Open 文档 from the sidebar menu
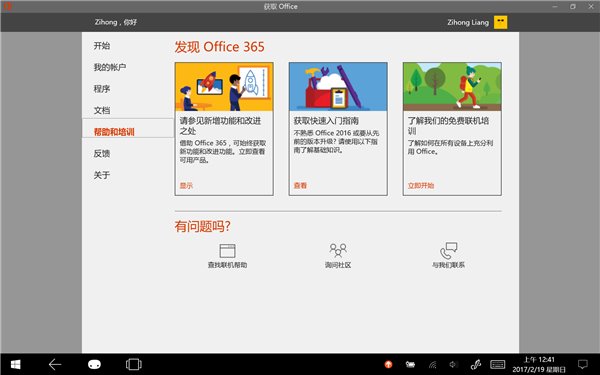600x375 pixels. [x=102, y=110]
